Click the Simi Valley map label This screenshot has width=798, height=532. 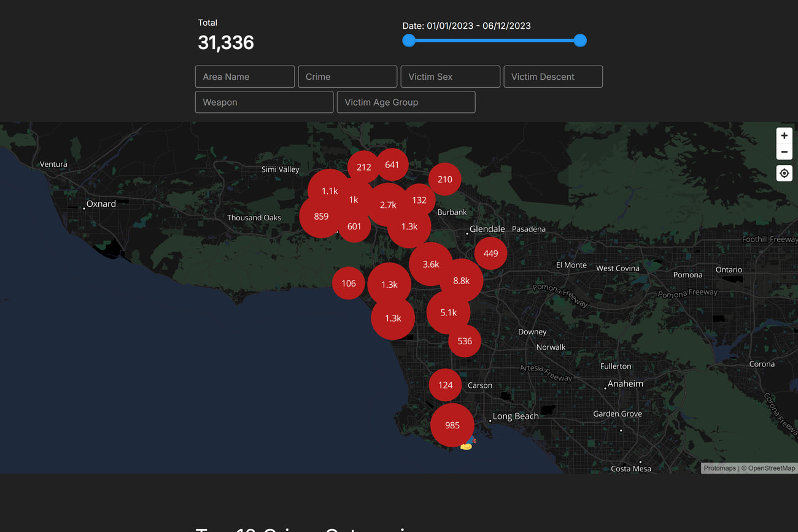(281, 169)
